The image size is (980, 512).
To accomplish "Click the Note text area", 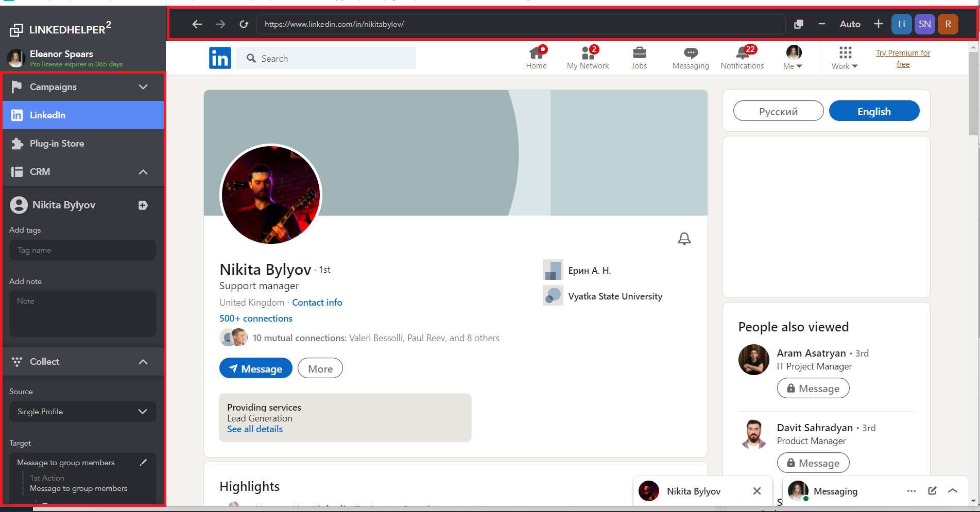I will click(x=82, y=314).
